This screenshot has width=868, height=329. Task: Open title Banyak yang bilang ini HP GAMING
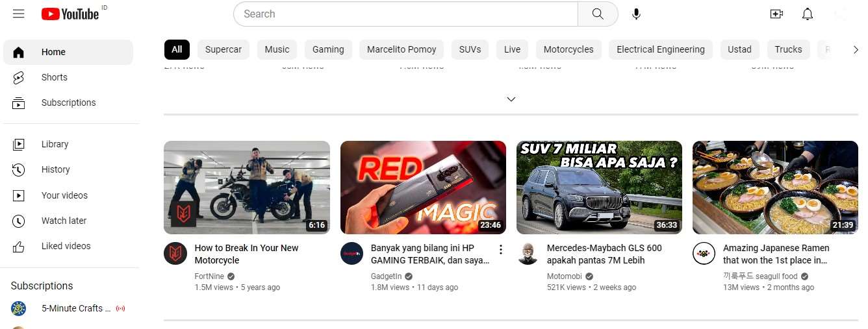pos(430,254)
